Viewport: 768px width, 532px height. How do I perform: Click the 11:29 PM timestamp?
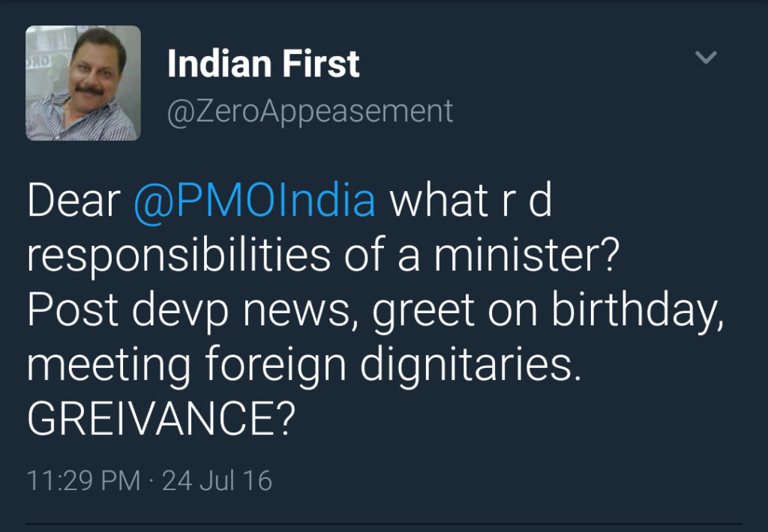click(83, 480)
